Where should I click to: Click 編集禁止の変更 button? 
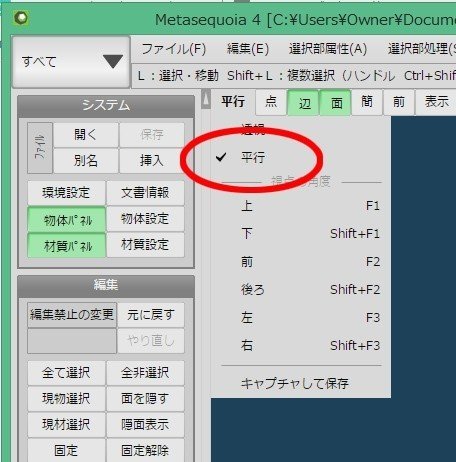[x=72, y=315]
